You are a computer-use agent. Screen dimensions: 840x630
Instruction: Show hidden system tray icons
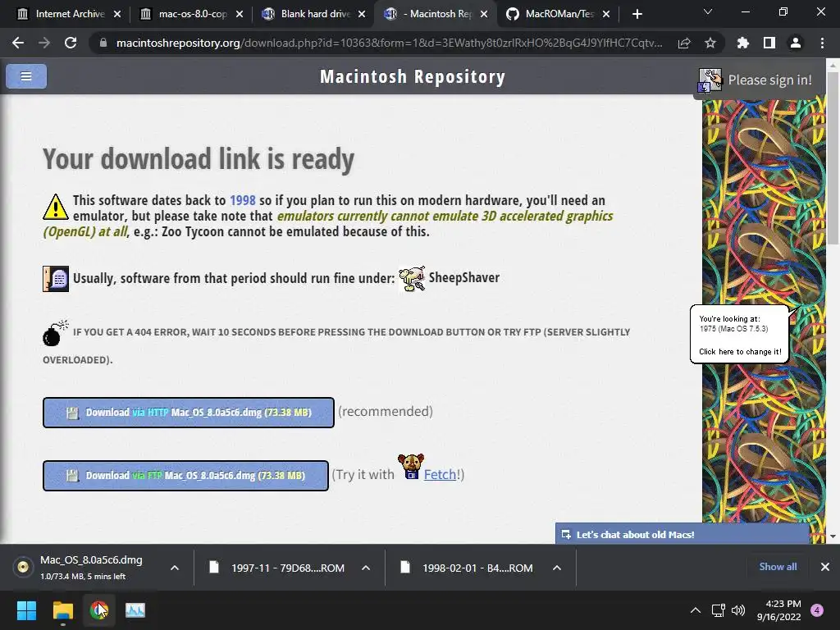(x=696, y=610)
